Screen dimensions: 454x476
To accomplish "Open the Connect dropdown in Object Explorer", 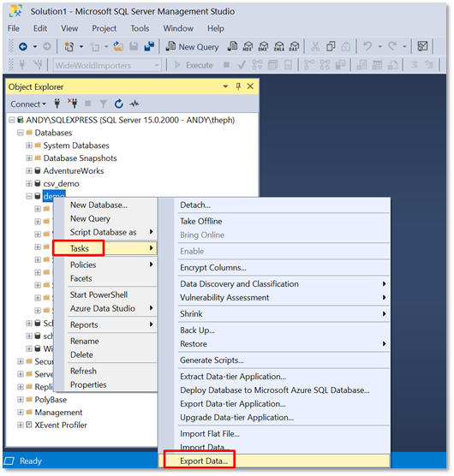I will pyautogui.click(x=28, y=104).
